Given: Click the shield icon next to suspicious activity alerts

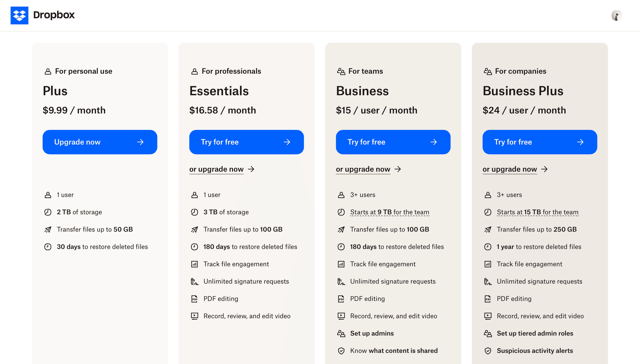Looking at the screenshot, I should pos(488,351).
